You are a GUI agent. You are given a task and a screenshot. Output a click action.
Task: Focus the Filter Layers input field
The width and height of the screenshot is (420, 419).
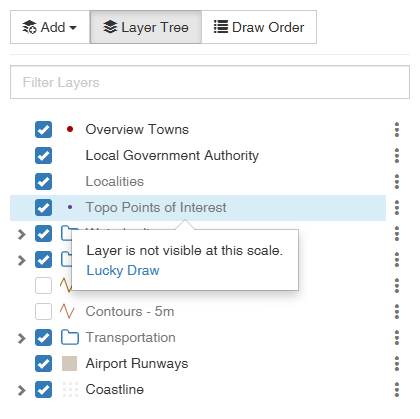coord(210,82)
